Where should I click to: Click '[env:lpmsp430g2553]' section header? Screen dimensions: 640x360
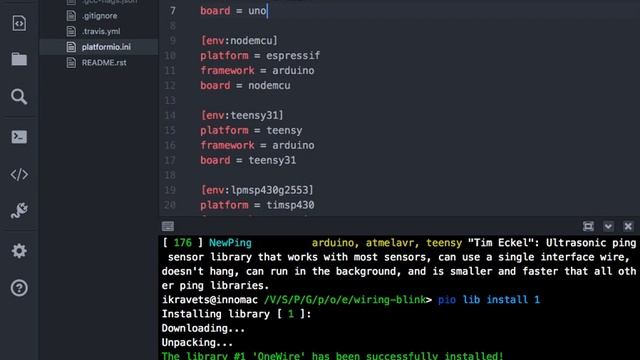(x=257, y=190)
